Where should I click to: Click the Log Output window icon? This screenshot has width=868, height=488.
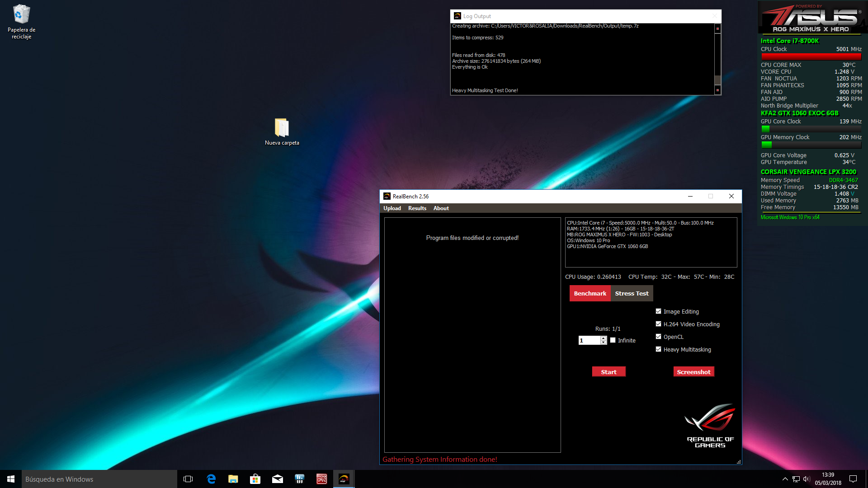point(457,16)
